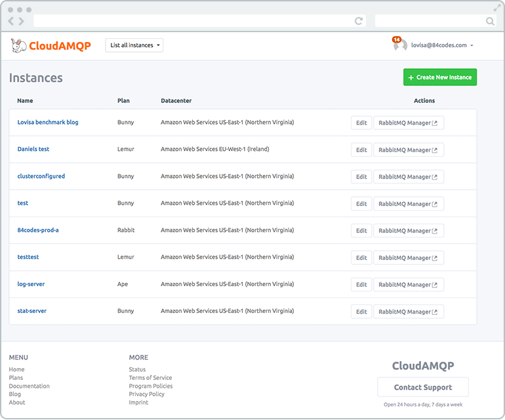Screen dimensions: 505x420
Task: Click the CloudAMQP logo text in header
Action: [60, 46]
